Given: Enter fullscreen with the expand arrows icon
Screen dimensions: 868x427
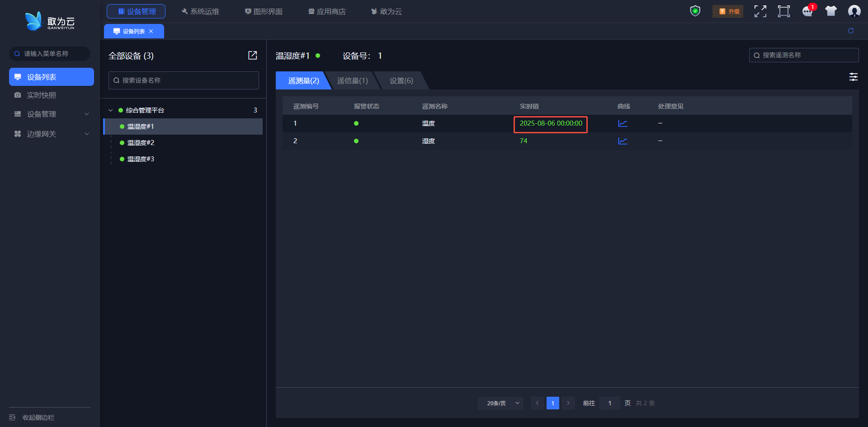Looking at the screenshot, I should click(760, 11).
